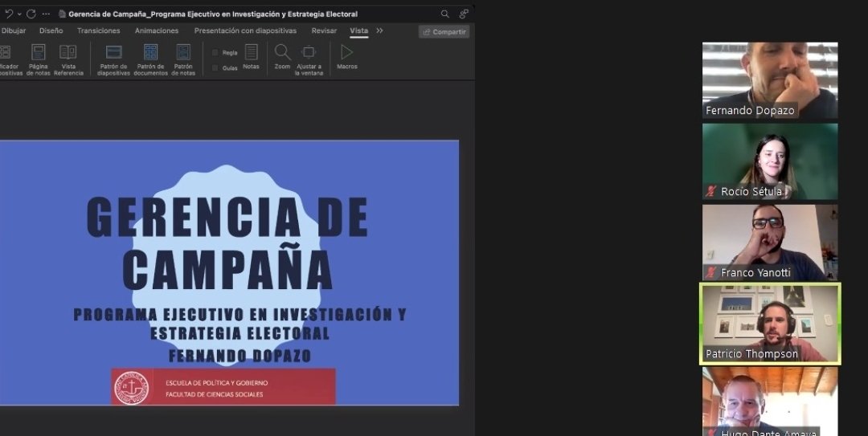
Task: Click the Escuela de Política y Gobierno text
Action: click(216, 383)
